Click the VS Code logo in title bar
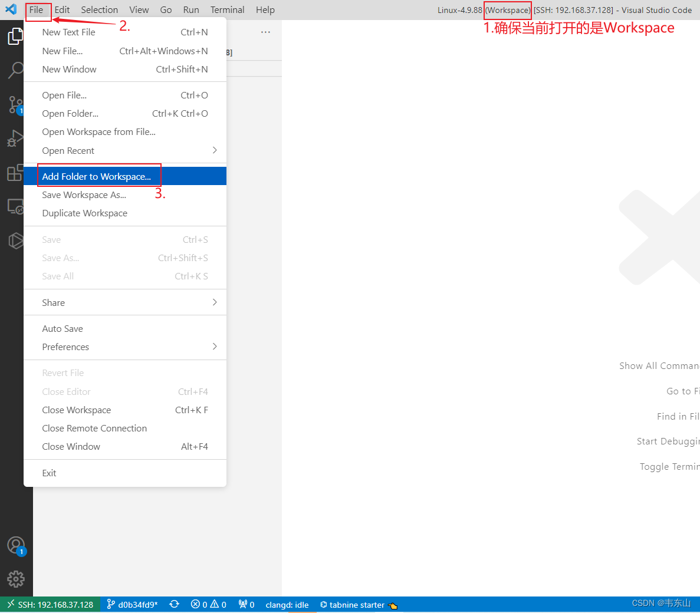The height and width of the screenshot is (613, 700). 11,9
